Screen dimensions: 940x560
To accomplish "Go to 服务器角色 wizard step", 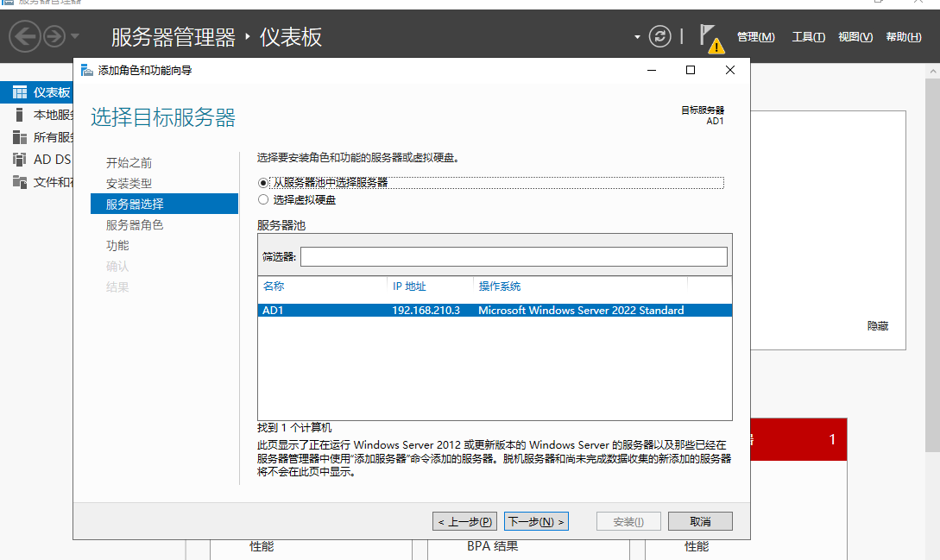I will pyautogui.click(x=135, y=225).
